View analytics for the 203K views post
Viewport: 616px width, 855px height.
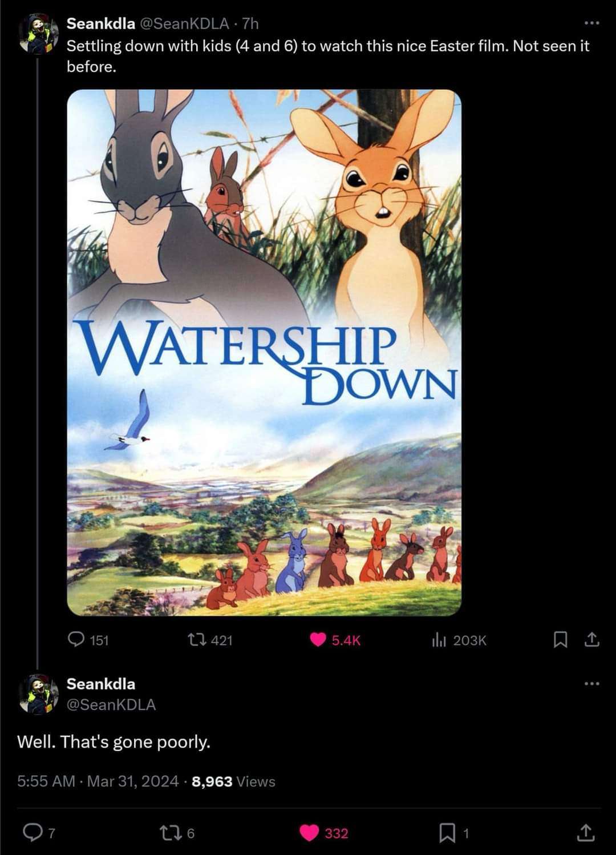click(x=438, y=640)
